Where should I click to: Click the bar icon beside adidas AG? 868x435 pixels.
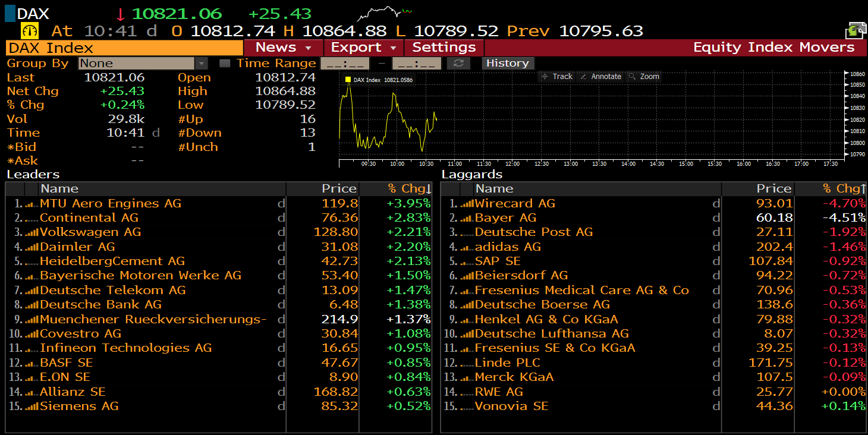(467, 247)
